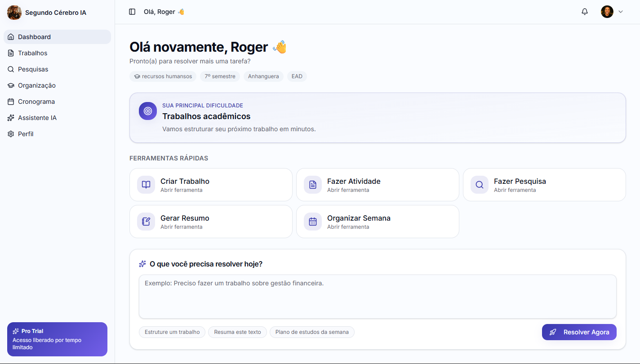Viewport: 640px width, 364px height.
Task: Toggle the sidebar panel icon
Action: (132, 12)
